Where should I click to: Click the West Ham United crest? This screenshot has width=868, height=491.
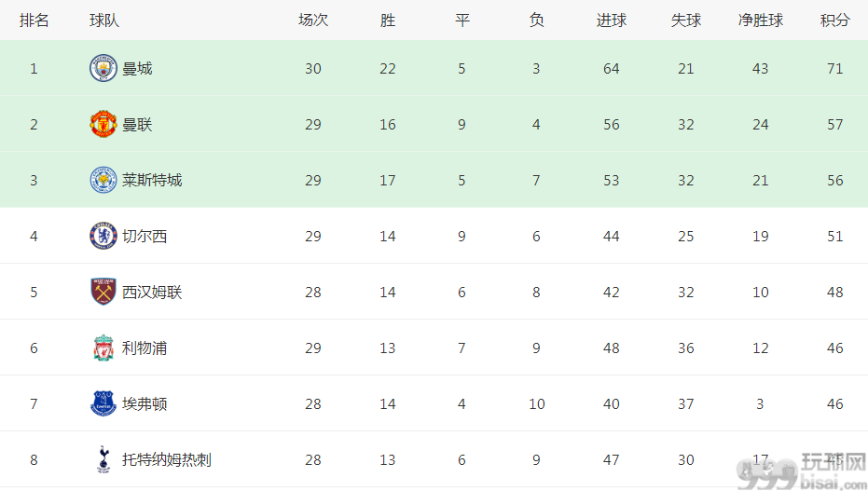103,292
